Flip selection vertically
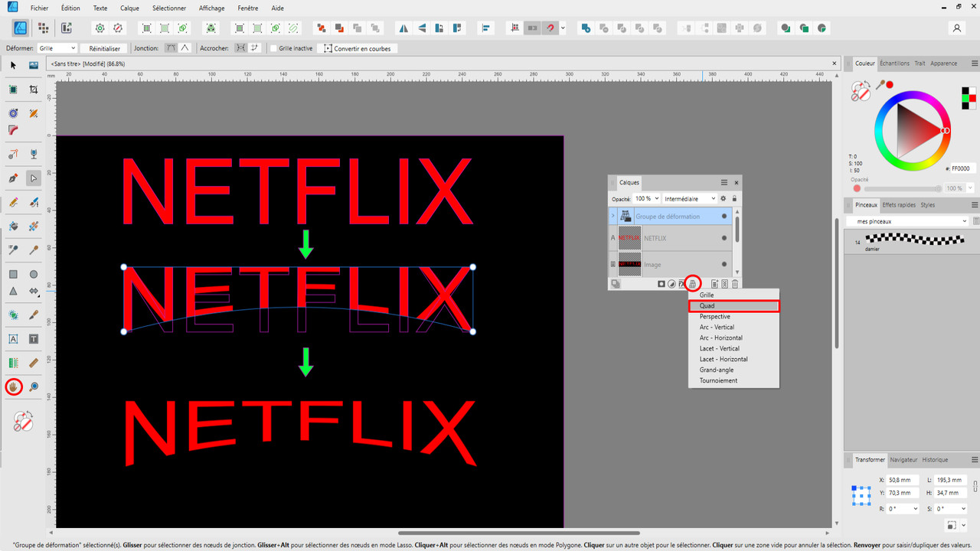The width and height of the screenshot is (980, 551). (420, 28)
